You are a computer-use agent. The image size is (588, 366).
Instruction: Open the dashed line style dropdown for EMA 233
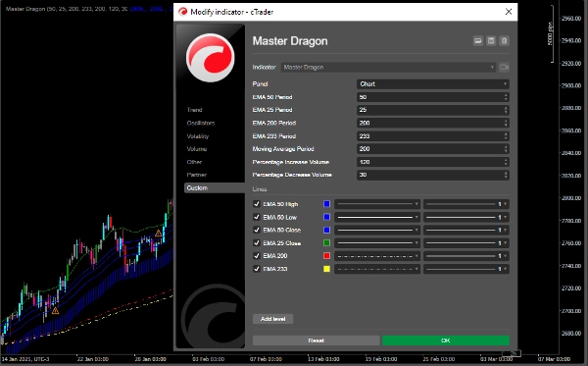pos(377,269)
